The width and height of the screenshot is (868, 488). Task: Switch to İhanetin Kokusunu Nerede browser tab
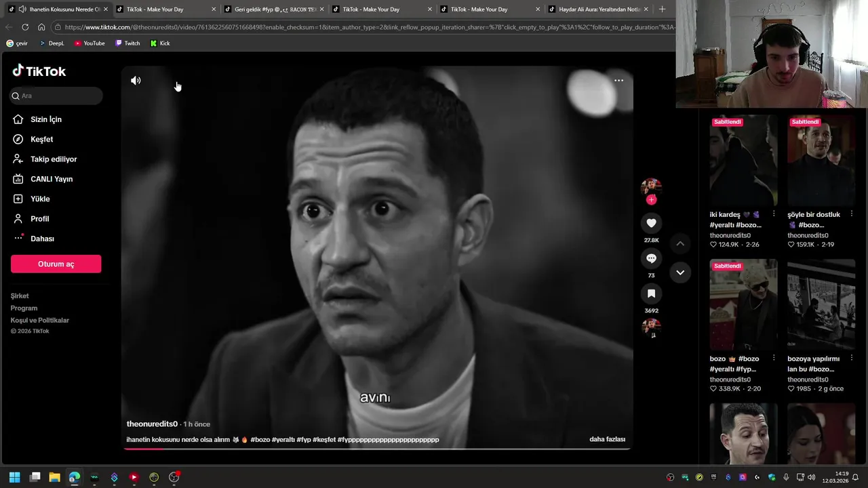(57, 9)
